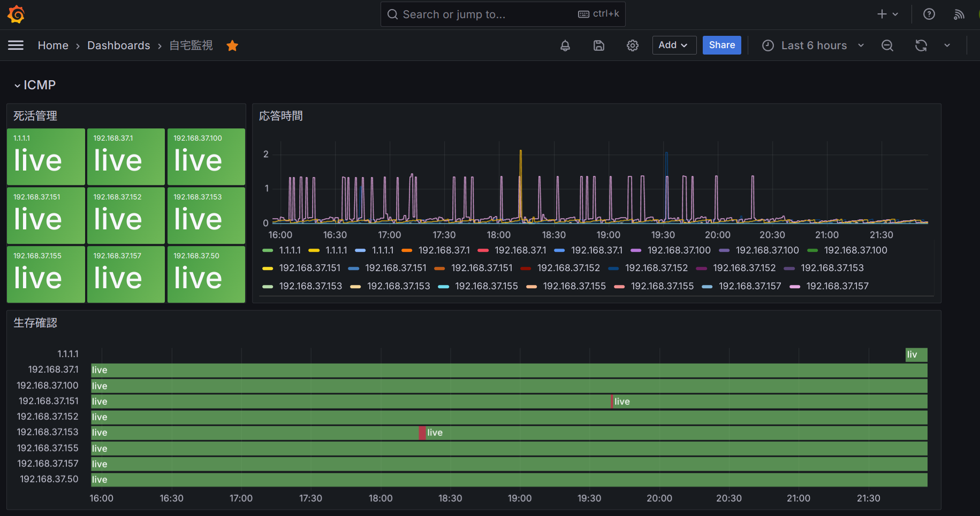The image size is (980, 516).
Task: Open dashboard settings gear icon
Action: tap(633, 45)
